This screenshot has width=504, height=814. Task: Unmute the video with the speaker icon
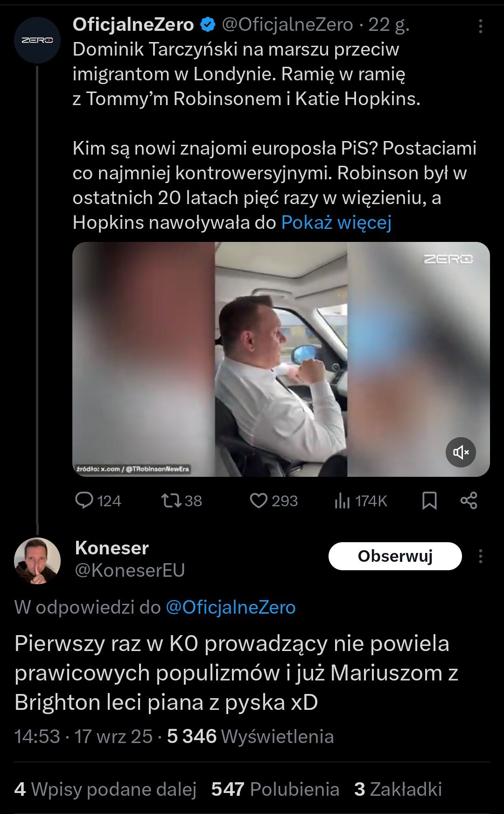[x=461, y=452]
